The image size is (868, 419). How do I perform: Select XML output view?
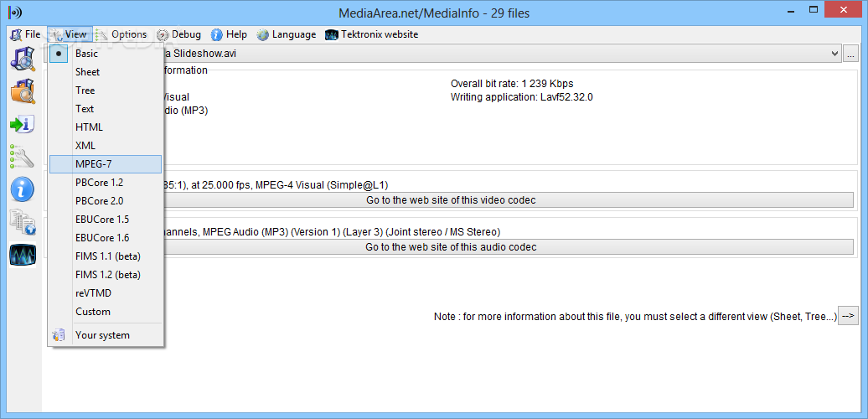click(106, 146)
